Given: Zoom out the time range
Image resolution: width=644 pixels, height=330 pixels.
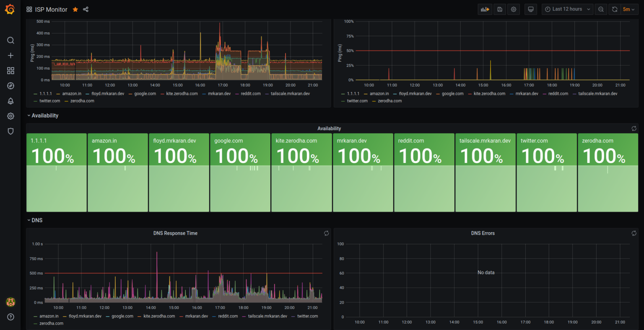Looking at the screenshot, I should [x=600, y=9].
